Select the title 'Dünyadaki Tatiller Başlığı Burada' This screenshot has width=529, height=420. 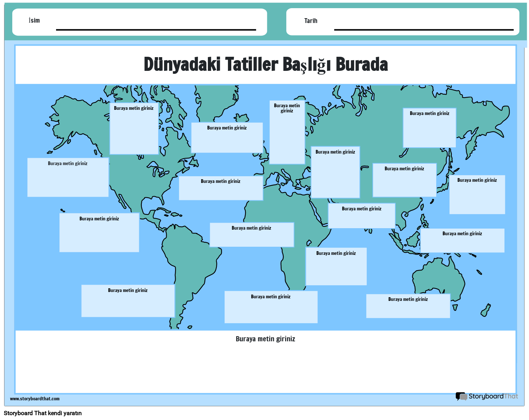tap(266, 65)
